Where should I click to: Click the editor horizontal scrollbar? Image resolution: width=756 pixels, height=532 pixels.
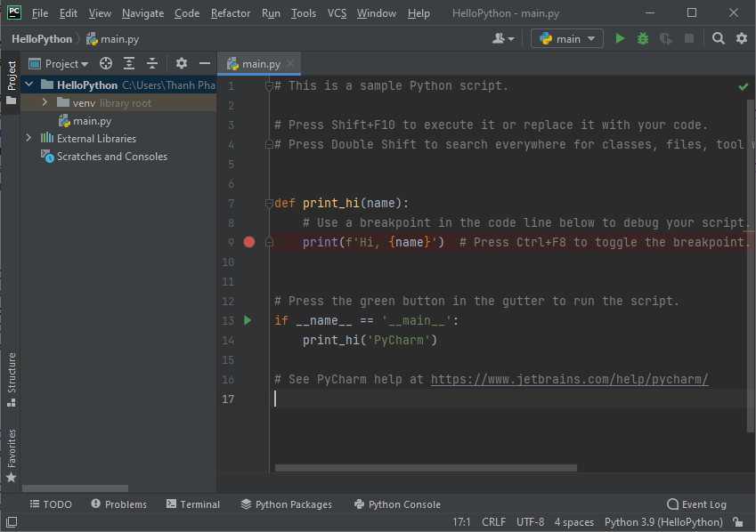pos(426,468)
